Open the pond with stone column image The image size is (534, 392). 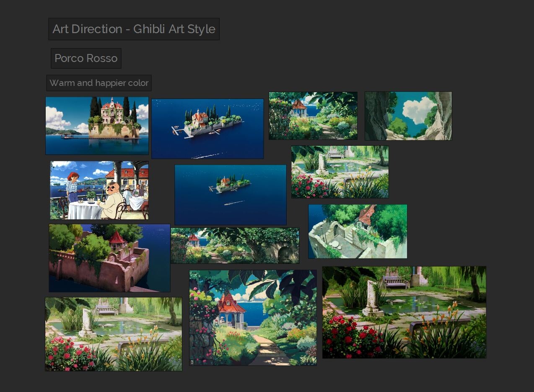coord(340,171)
